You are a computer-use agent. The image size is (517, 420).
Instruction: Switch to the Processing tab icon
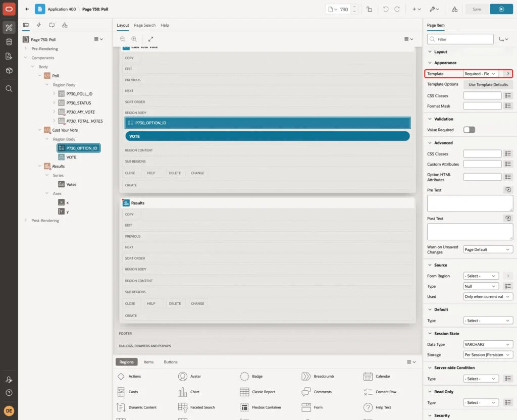pyautogui.click(x=51, y=25)
